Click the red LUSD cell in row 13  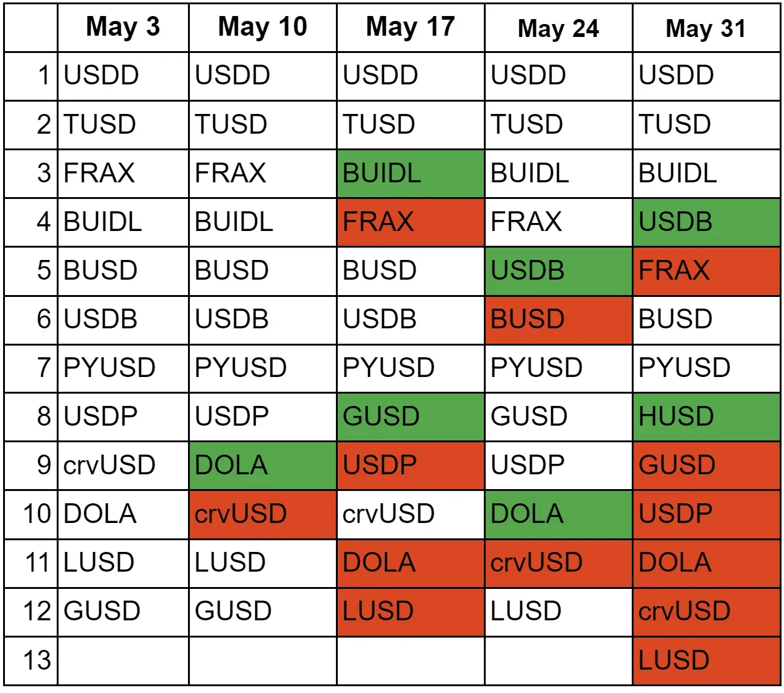coord(706,660)
